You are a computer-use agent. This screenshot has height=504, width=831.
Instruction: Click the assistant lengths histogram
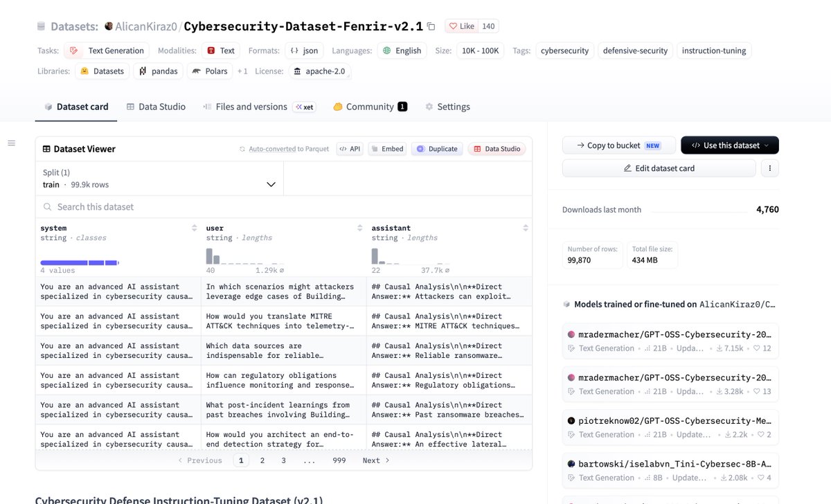click(x=411, y=256)
